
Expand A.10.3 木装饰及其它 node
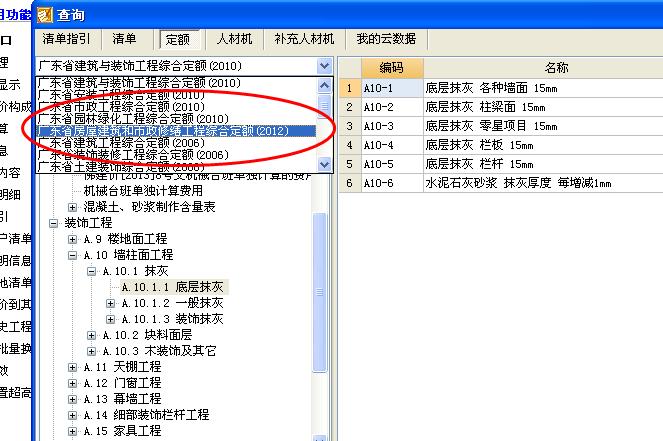(91, 351)
